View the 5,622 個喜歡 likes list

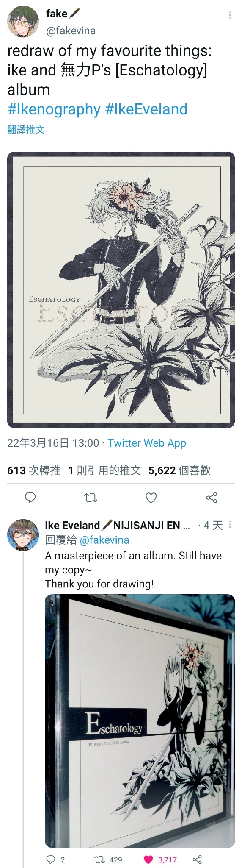(x=179, y=470)
